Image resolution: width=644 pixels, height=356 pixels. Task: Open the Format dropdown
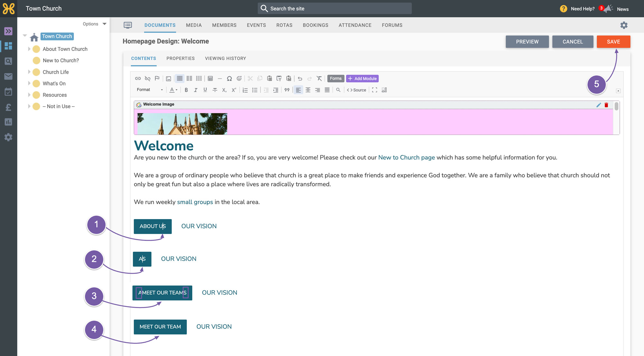[x=150, y=90]
